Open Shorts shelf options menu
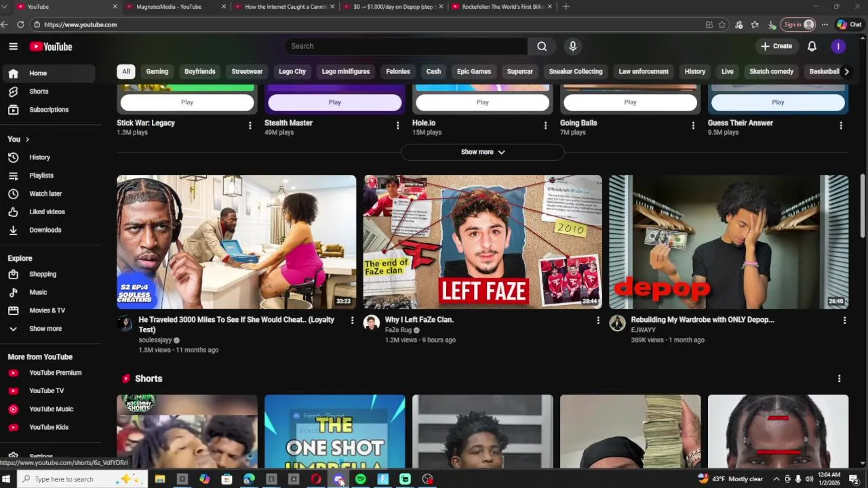Screen dimensions: 868x488 (x=839, y=379)
